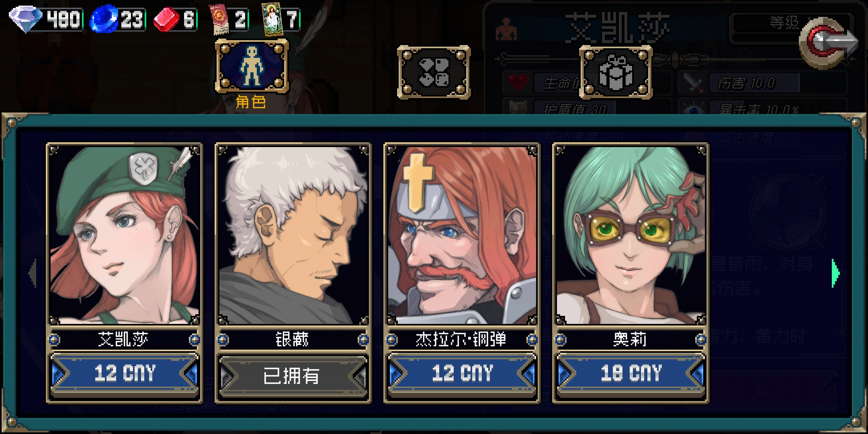Tap the white diamond currency icon
Viewport: 868px width, 434px height.
(26, 19)
